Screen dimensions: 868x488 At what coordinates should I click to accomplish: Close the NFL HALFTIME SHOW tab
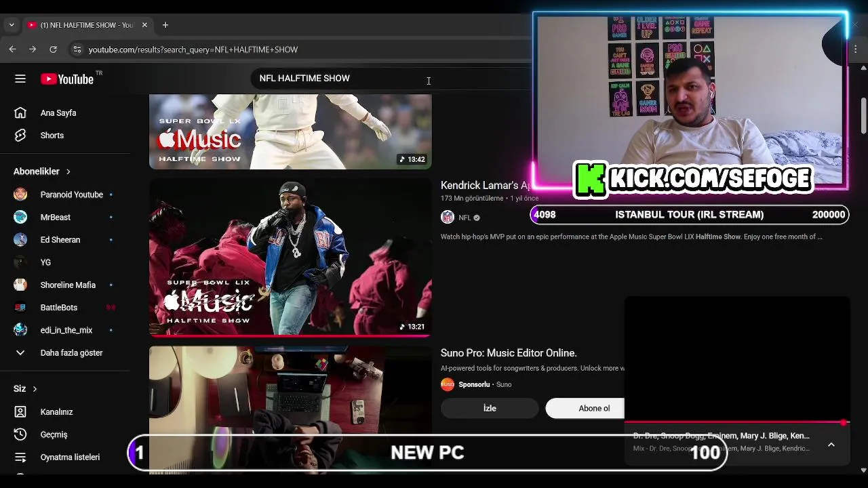tap(144, 25)
